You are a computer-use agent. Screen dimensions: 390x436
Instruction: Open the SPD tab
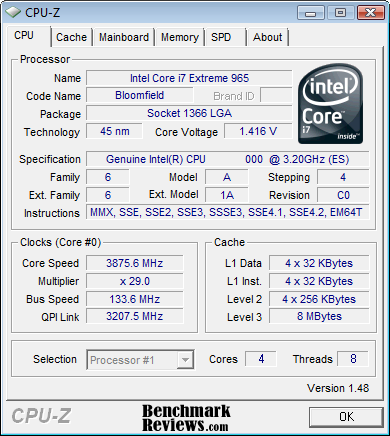pos(225,37)
